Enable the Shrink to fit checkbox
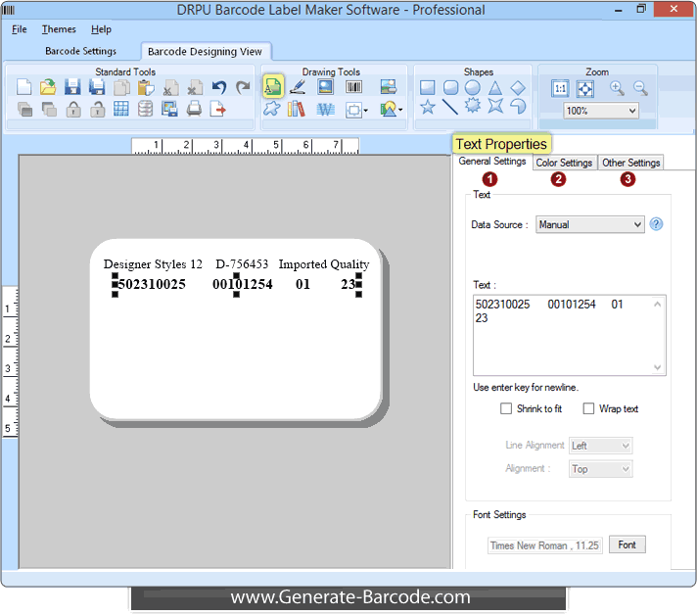 506,408
